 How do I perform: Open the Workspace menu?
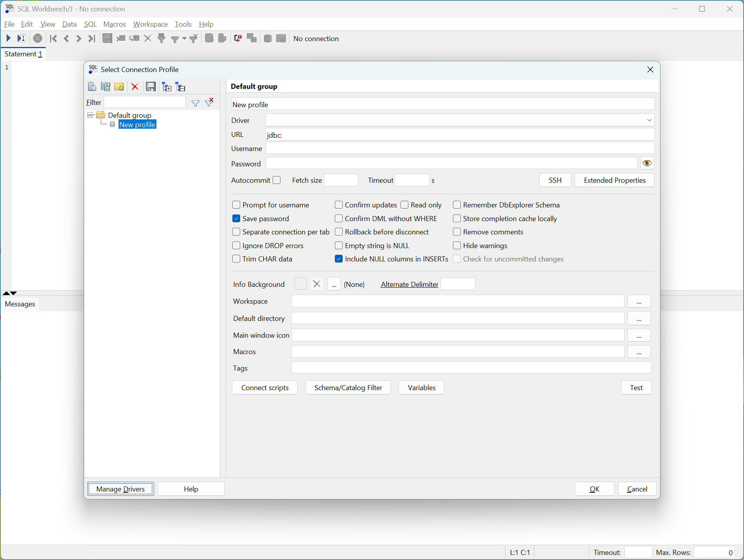pos(150,24)
